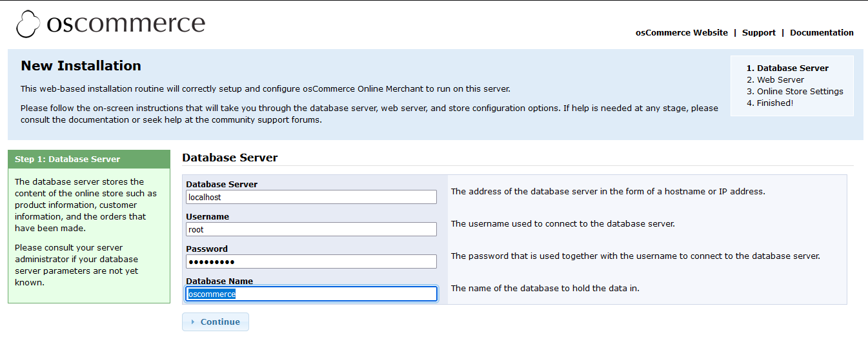Click the osCommerce cloud logo icon
The width and height of the screenshot is (868, 348).
pyautogui.click(x=28, y=25)
